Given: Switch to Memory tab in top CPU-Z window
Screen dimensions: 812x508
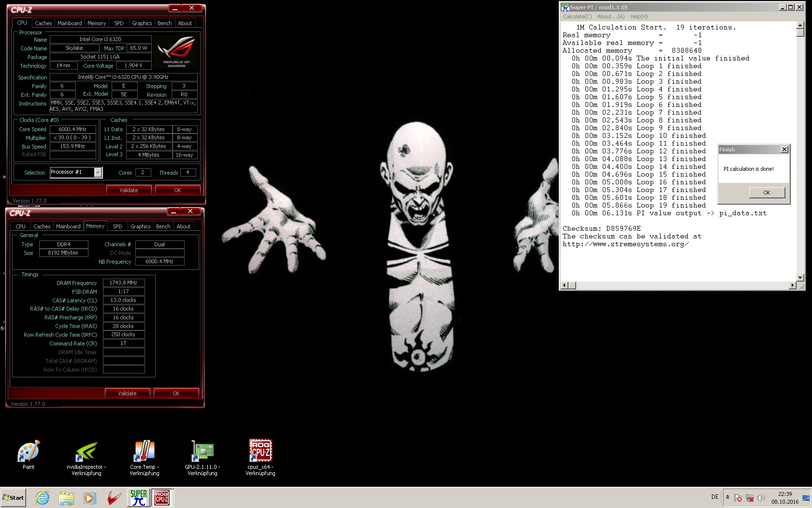Looking at the screenshot, I should tap(97, 23).
